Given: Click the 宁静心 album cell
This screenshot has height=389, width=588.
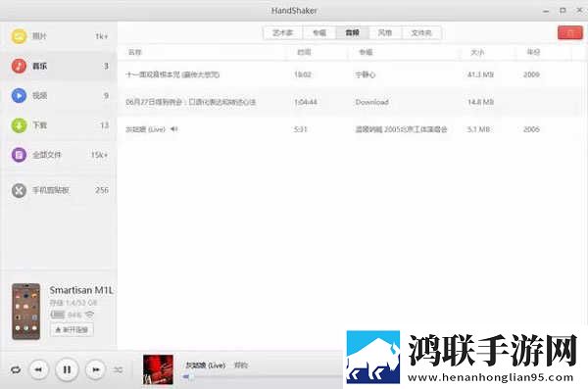Looking at the screenshot, I should (366, 74).
